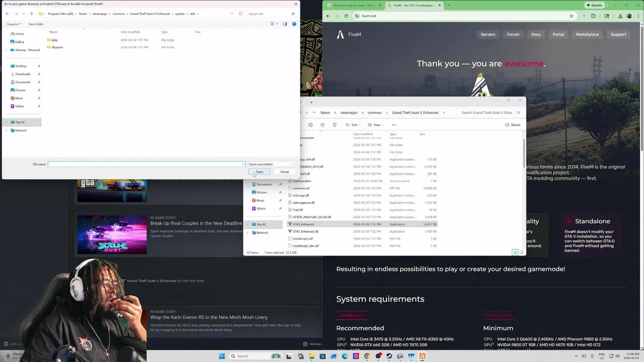Click the Gemini button in Chrome
The image size is (644, 362).
click(594, 5)
